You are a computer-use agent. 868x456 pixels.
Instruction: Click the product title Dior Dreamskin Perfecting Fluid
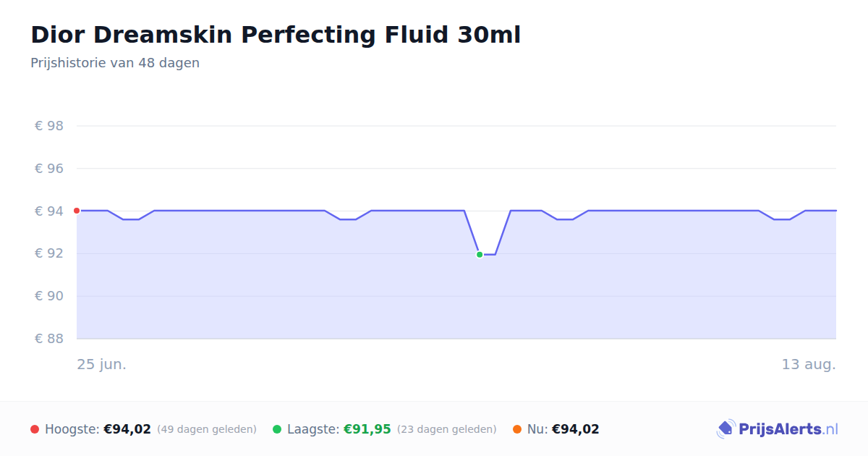(276, 35)
